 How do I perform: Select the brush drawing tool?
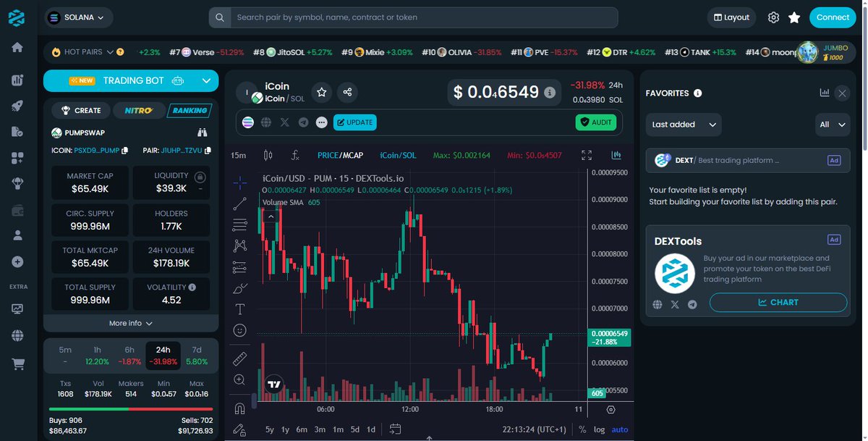(240, 288)
